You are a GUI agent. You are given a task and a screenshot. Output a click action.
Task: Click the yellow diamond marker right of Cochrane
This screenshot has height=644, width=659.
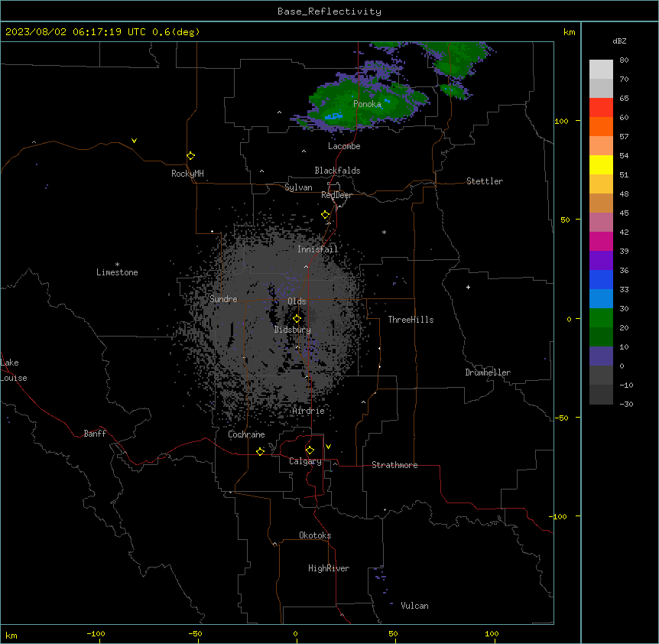(260, 451)
